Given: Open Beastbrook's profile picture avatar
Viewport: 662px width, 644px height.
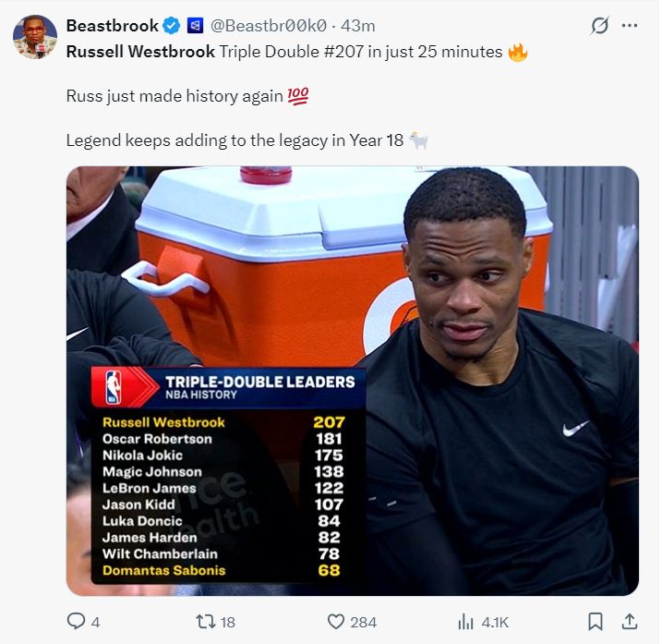Looking at the screenshot, I should pos(35,37).
